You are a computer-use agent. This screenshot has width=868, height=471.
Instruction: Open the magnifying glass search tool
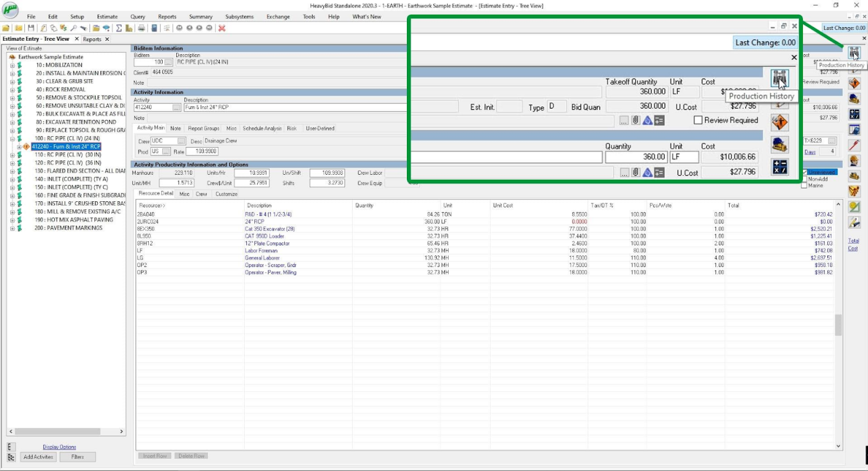click(73, 27)
